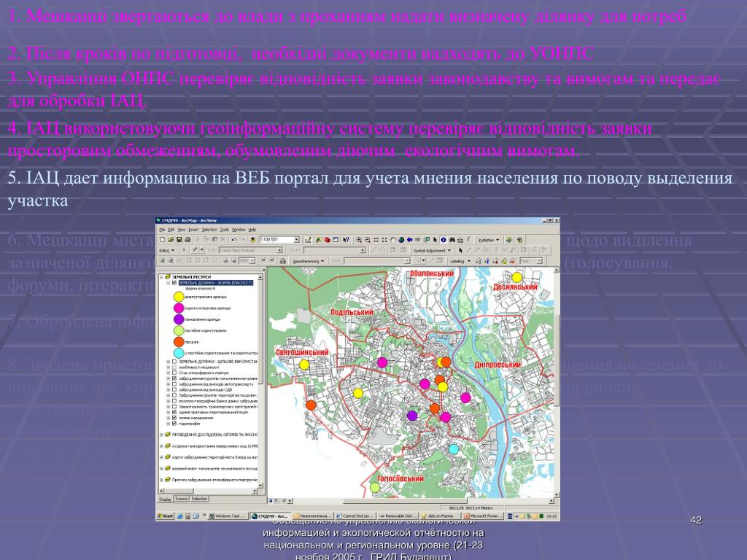Open the Labeling dropdown button
This screenshot has height=560, width=747.
pyautogui.click(x=461, y=261)
